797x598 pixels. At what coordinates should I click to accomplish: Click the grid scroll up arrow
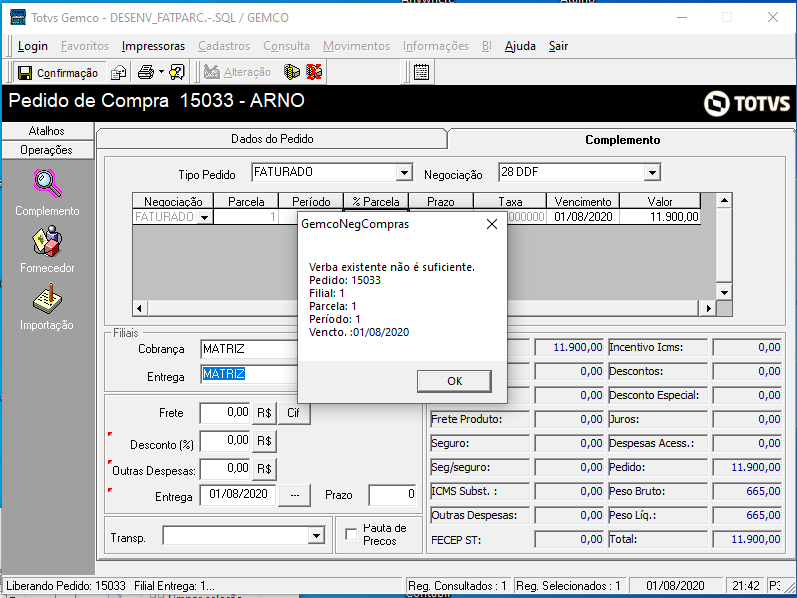coord(724,200)
